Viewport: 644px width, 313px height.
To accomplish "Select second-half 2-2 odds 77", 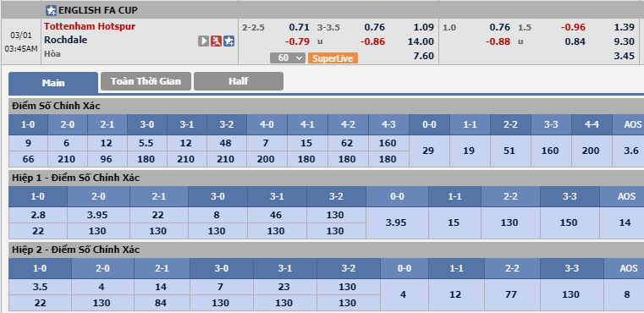I will coord(512,294).
